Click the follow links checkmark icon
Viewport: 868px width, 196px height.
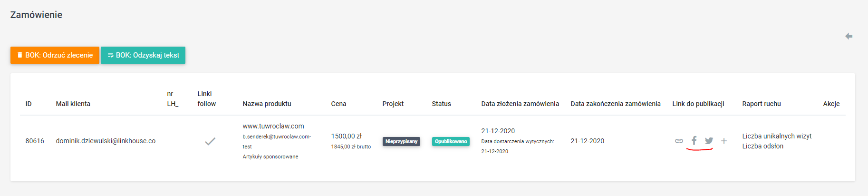210,141
